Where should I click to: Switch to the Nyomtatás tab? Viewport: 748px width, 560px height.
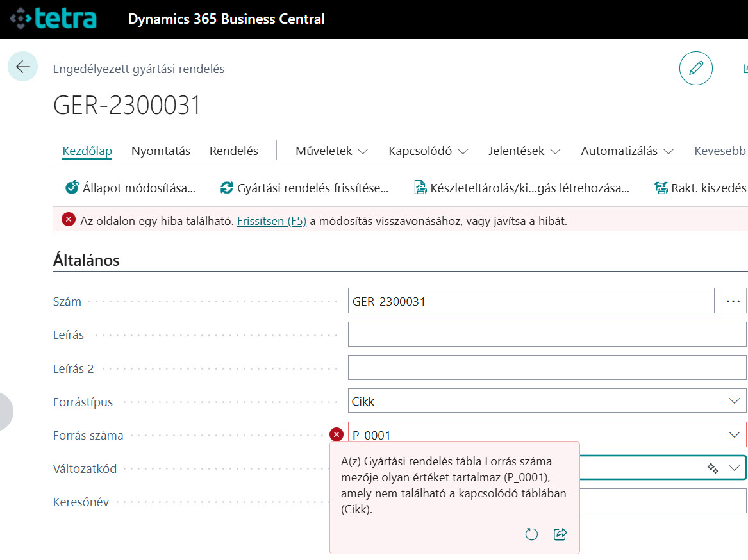pos(161,151)
